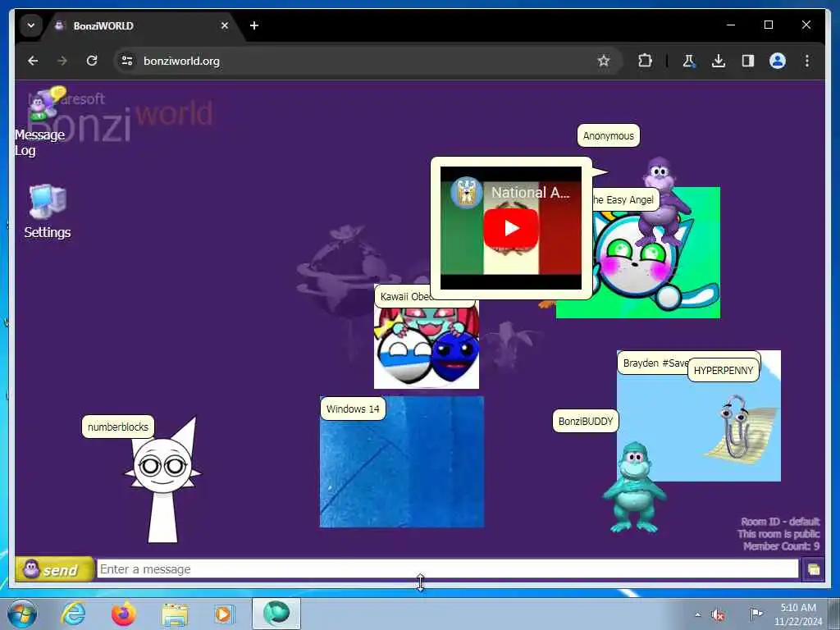Click the muted volume tray icon
This screenshot has width=840, height=630.
coord(718,615)
